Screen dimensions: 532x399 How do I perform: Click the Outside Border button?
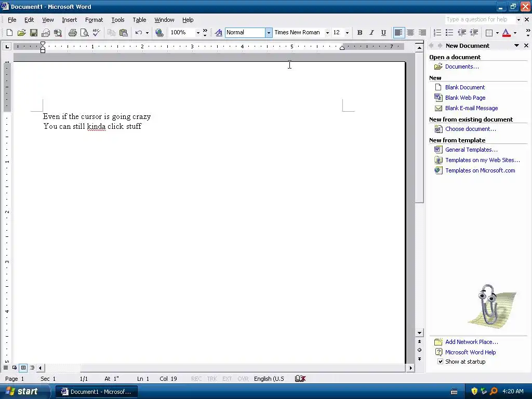click(489, 33)
